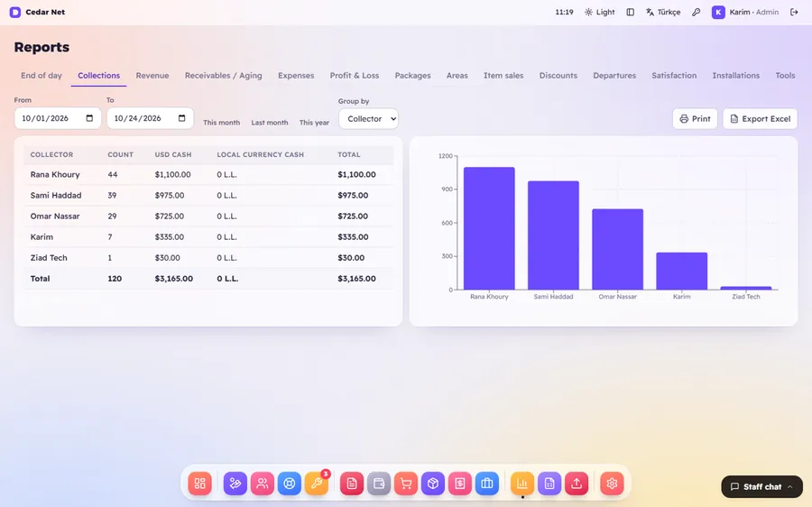The image size is (812, 507).
Task: Open the Tools tab
Action: [x=785, y=76]
